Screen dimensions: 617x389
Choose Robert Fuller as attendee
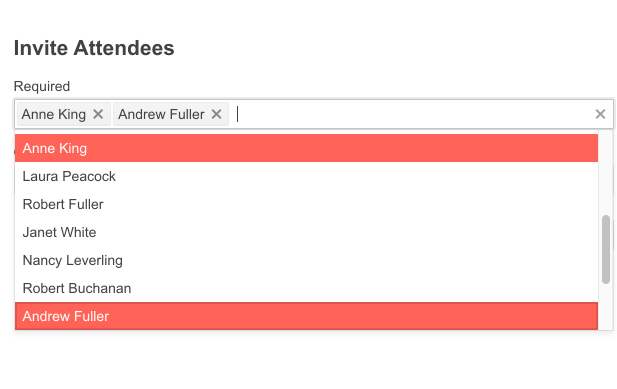point(306,204)
